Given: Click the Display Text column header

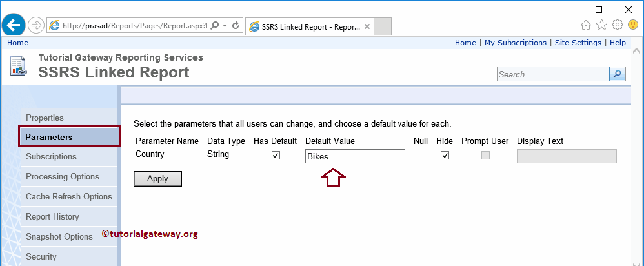Looking at the screenshot, I should (540, 141).
